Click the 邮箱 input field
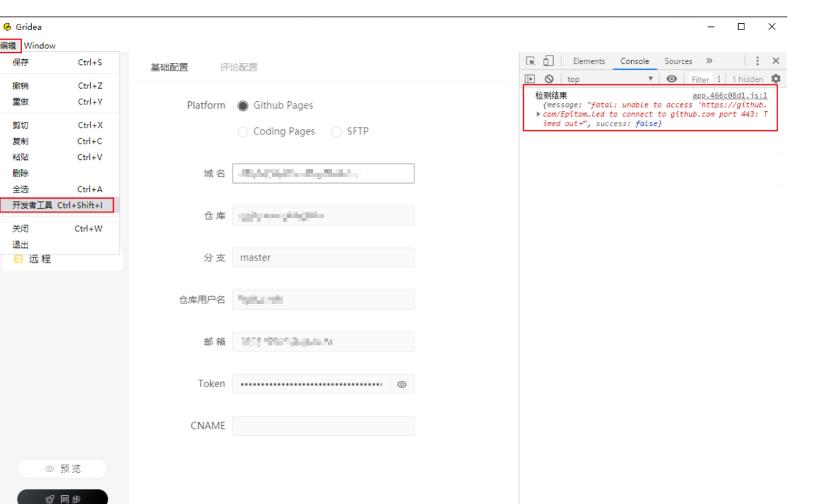 [x=323, y=342]
